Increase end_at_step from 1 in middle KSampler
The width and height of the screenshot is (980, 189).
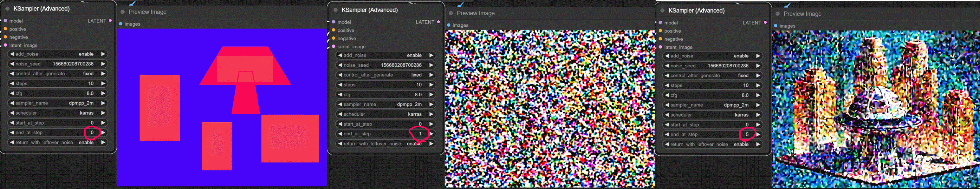tap(431, 134)
